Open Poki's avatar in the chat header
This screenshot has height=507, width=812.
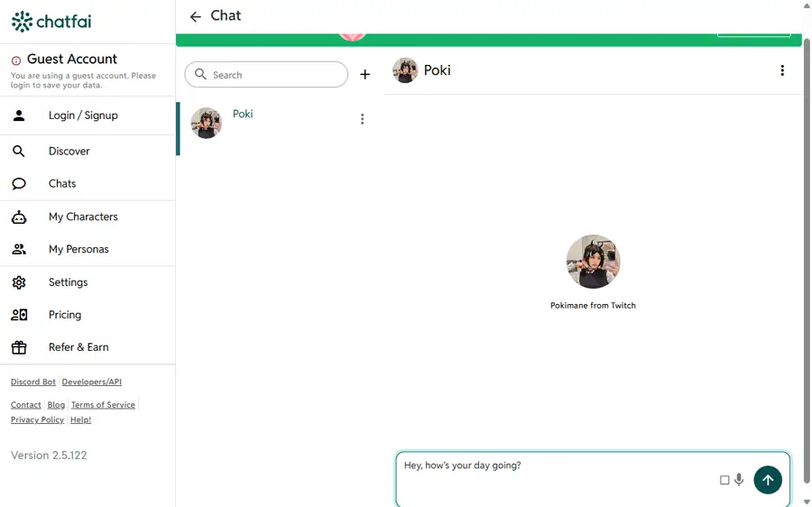coord(405,70)
